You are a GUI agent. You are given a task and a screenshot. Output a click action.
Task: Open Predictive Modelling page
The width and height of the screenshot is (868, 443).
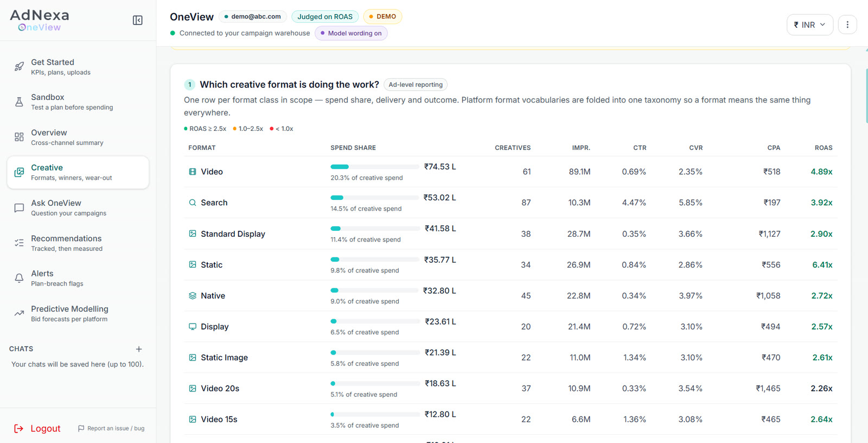coord(78,314)
